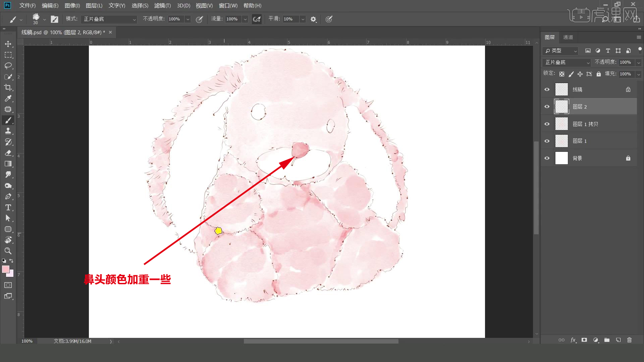Select the Move tool
644x362 pixels.
(8, 44)
